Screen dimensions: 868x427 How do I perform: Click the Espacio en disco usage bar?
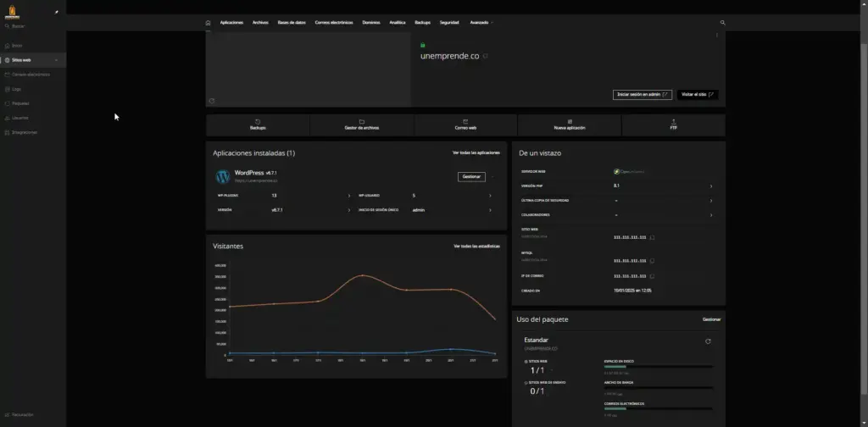[658, 367]
